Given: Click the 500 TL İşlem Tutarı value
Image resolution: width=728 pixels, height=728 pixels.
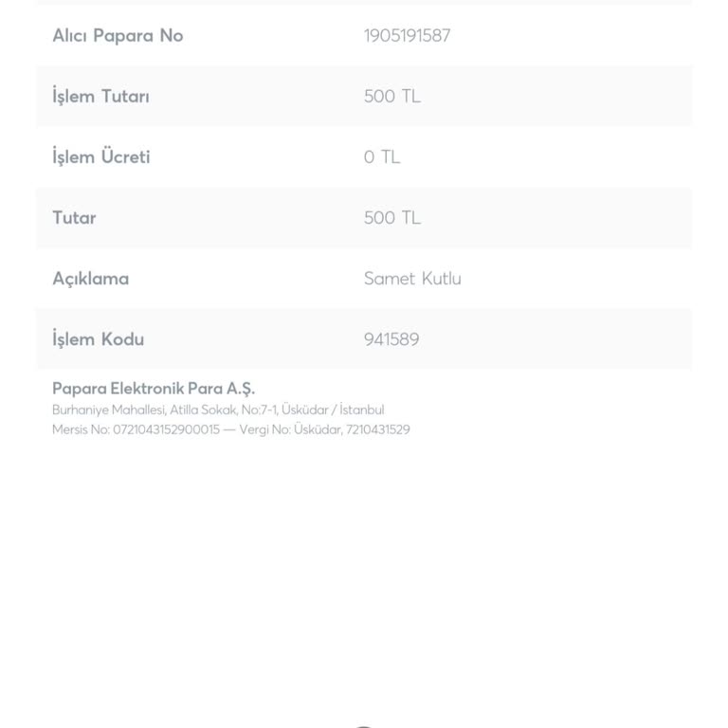Looking at the screenshot, I should tap(392, 96).
